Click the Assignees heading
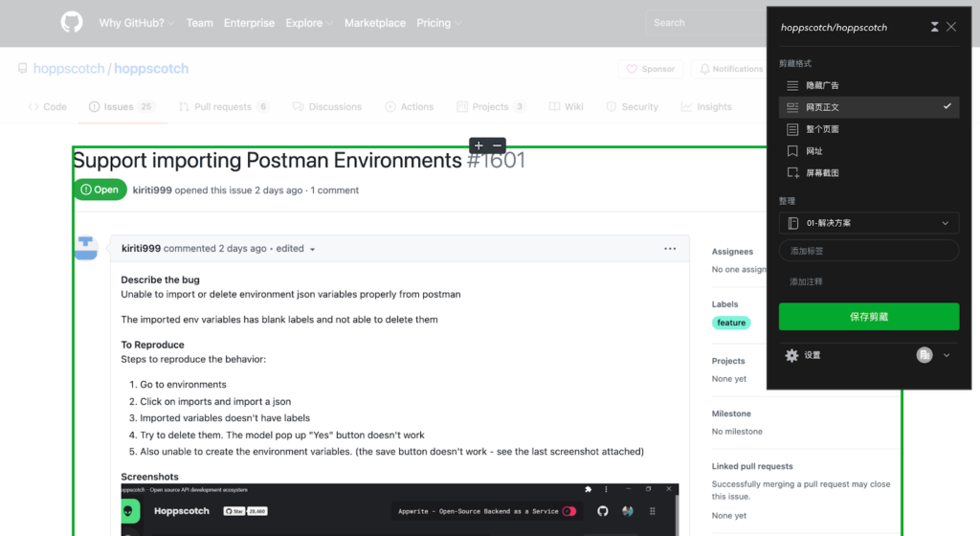 (732, 251)
